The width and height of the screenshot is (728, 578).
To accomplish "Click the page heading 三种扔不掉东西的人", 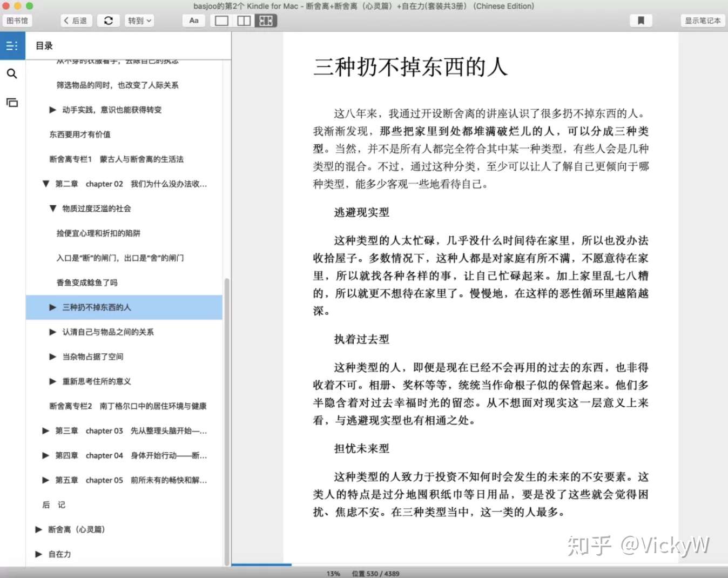I will 410,67.
